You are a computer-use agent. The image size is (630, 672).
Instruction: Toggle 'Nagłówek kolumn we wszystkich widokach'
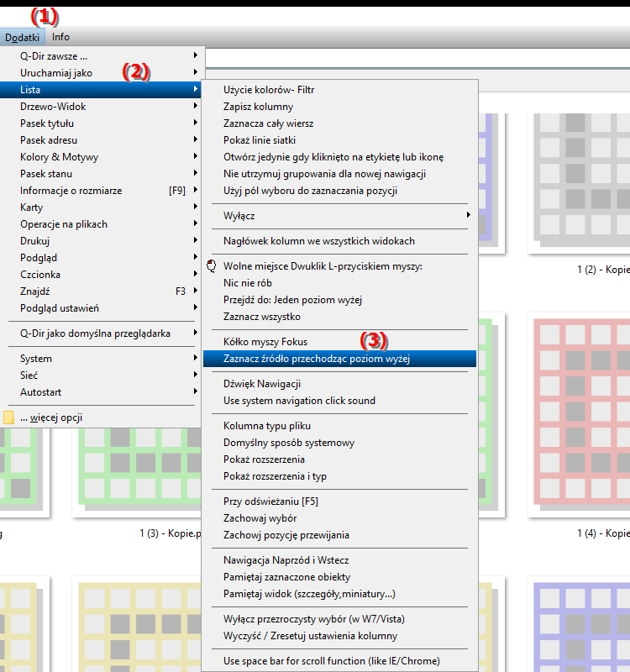(339, 241)
